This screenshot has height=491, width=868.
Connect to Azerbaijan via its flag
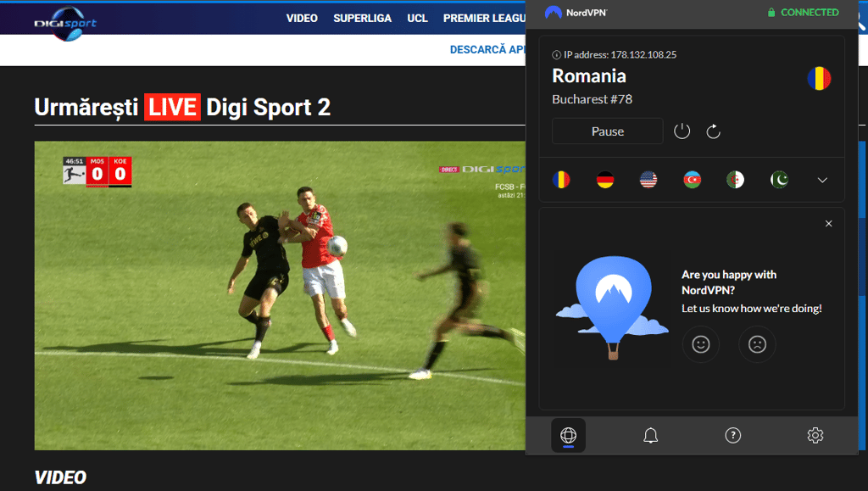tap(692, 179)
